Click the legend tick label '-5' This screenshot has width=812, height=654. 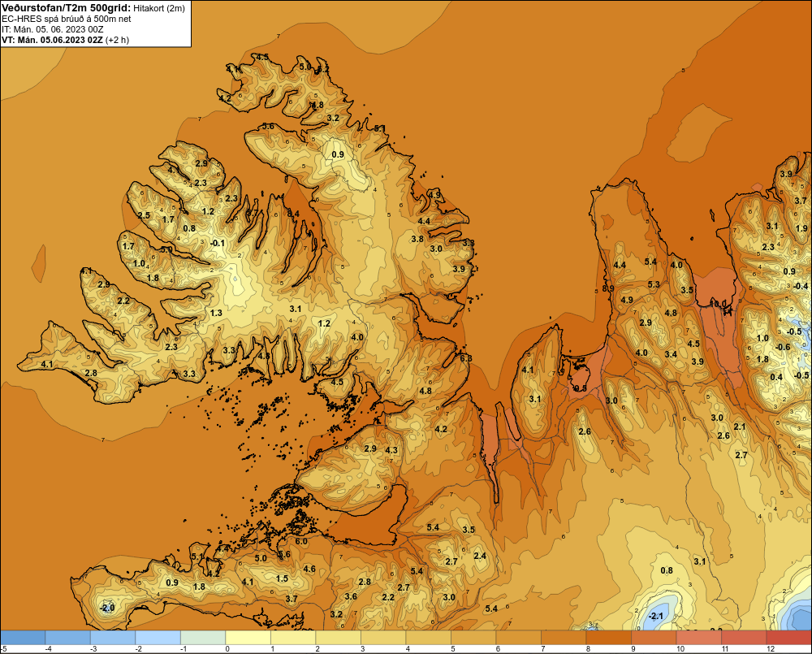(4, 649)
